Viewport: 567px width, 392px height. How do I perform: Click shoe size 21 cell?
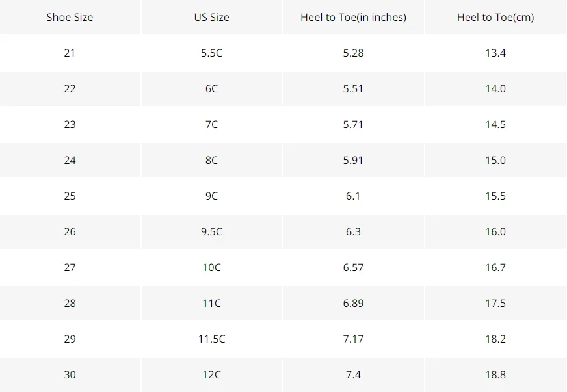point(70,53)
